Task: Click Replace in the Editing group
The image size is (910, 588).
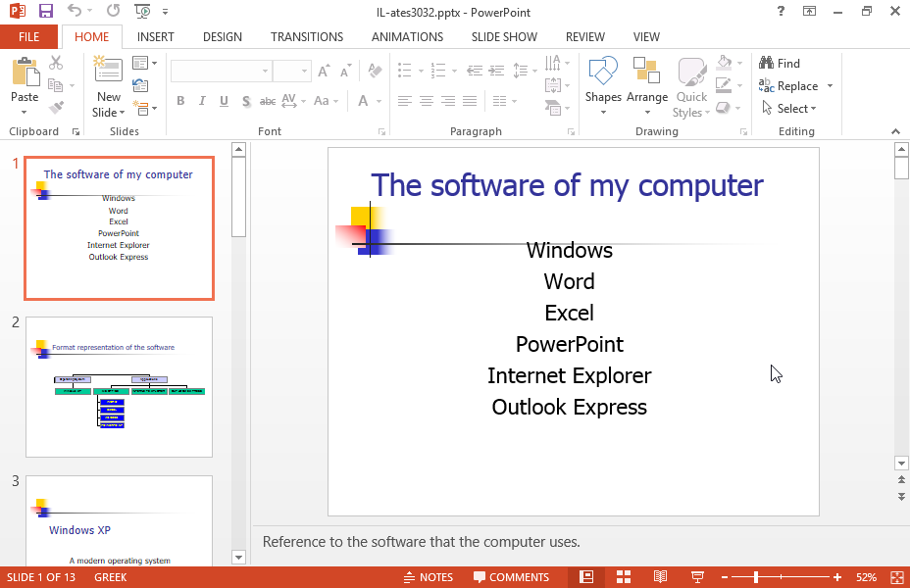Action: pyautogui.click(x=788, y=86)
